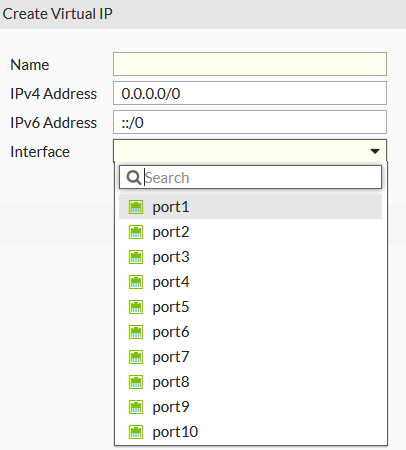
Task: Click the magnifier icon in search box
Action: 134,178
